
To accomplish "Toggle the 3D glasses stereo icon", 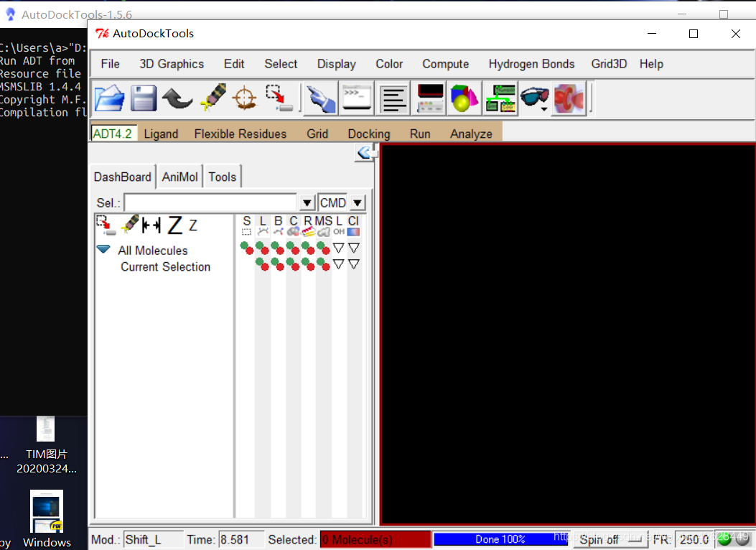I will click(x=534, y=98).
